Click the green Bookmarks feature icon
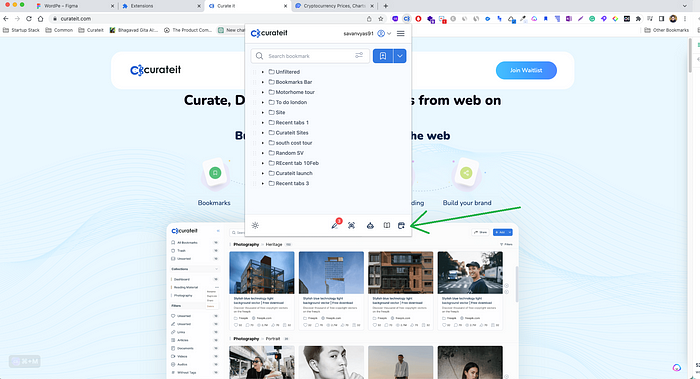The height and width of the screenshot is (379, 700). click(x=215, y=172)
